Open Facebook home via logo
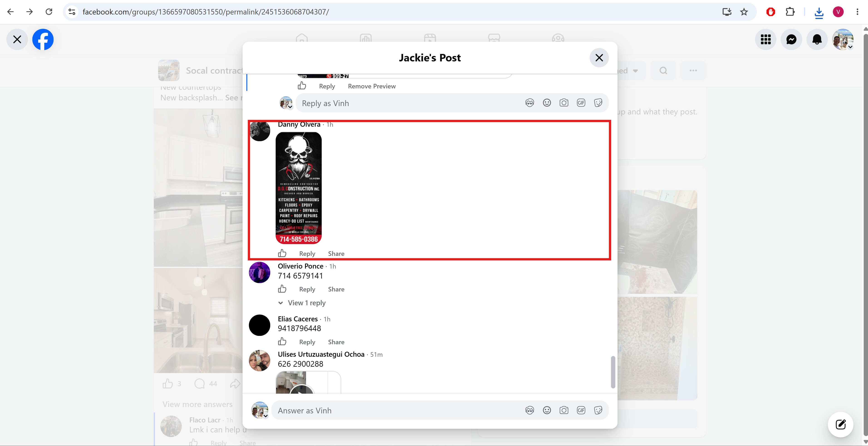This screenshot has height=446, width=868. coord(43,39)
